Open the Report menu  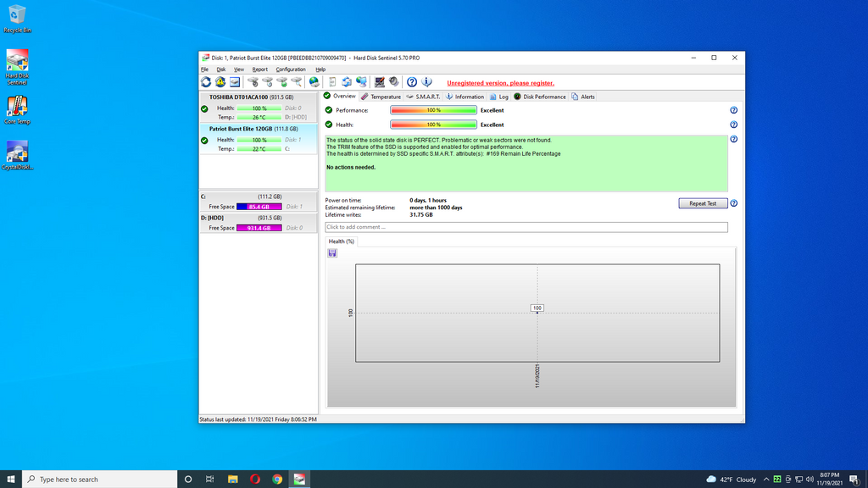click(x=259, y=69)
